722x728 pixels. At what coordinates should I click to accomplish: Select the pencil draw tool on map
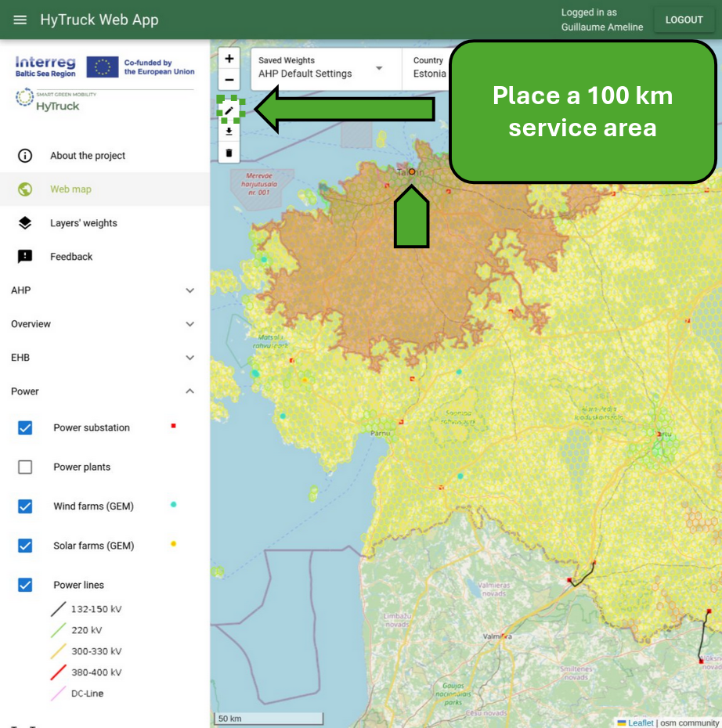(x=229, y=110)
